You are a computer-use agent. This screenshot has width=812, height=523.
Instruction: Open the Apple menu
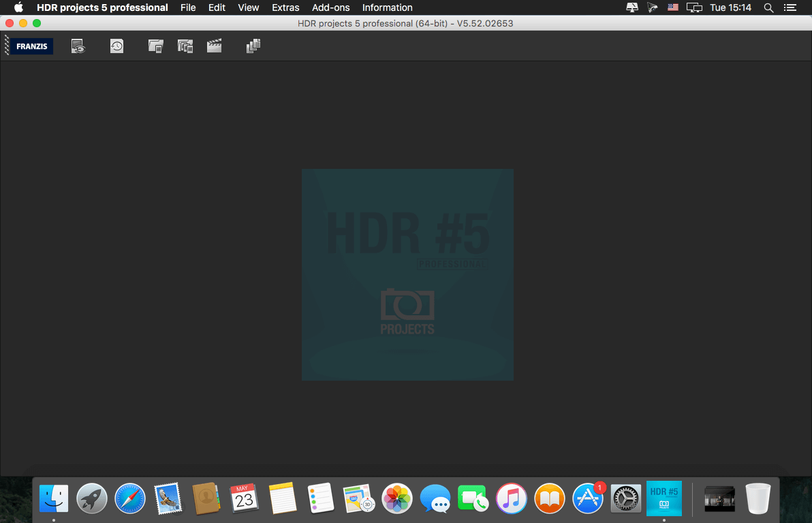(18, 7)
